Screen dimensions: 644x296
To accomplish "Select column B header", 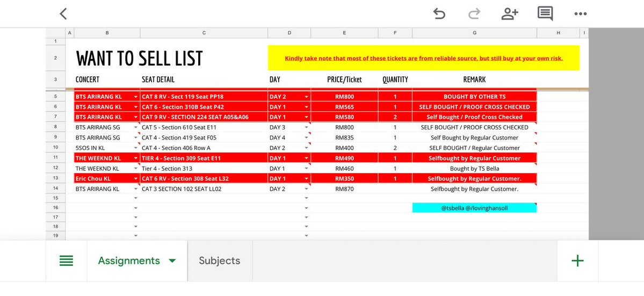I will pos(107,33).
